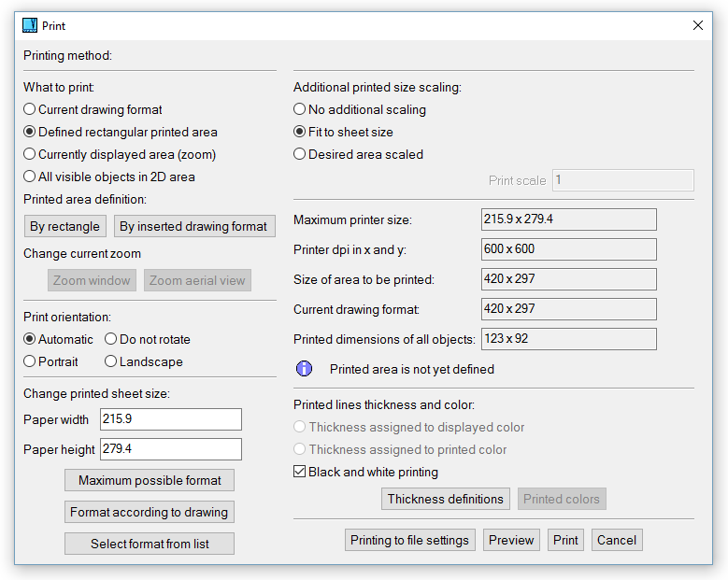Screen dimensions: 728x580
Task: Click the Print dialog title icon
Action: click(30, 26)
